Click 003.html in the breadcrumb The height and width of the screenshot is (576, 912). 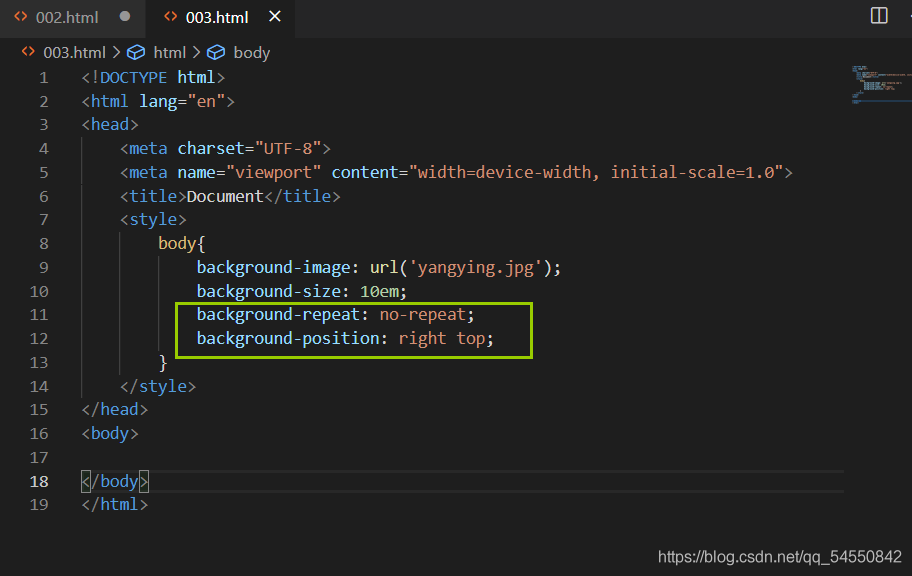tap(74, 53)
